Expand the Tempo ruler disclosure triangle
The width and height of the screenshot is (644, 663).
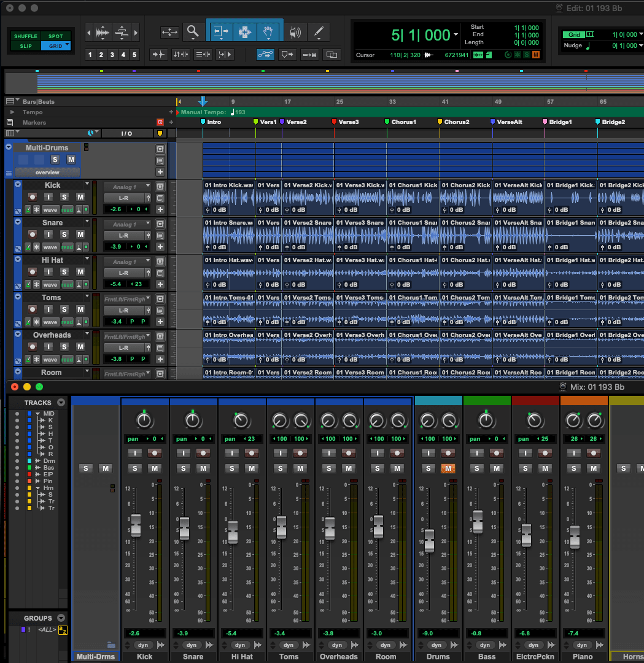click(x=12, y=112)
